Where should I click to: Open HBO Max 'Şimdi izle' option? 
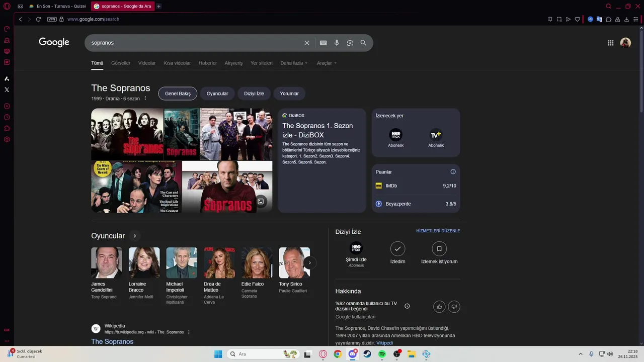(356, 254)
